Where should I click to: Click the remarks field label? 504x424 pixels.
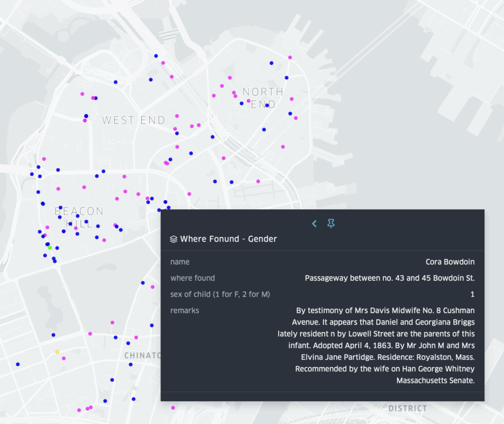coord(185,310)
